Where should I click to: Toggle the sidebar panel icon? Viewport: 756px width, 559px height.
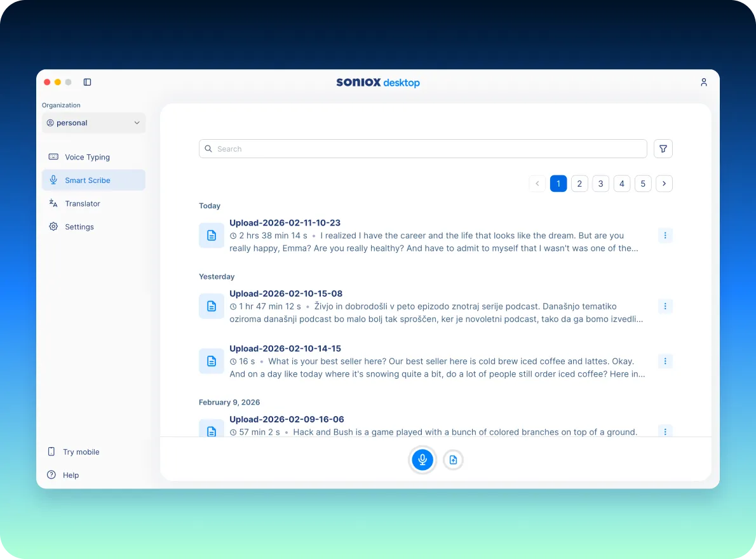click(88, 82)
